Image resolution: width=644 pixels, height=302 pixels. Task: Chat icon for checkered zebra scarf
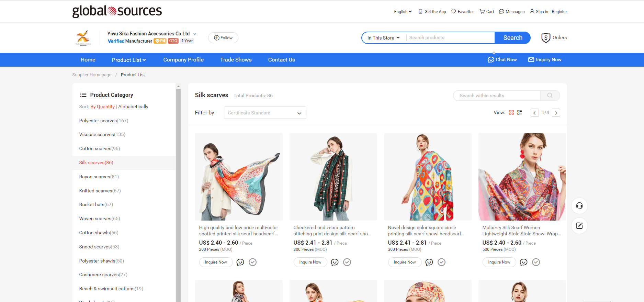335,262
